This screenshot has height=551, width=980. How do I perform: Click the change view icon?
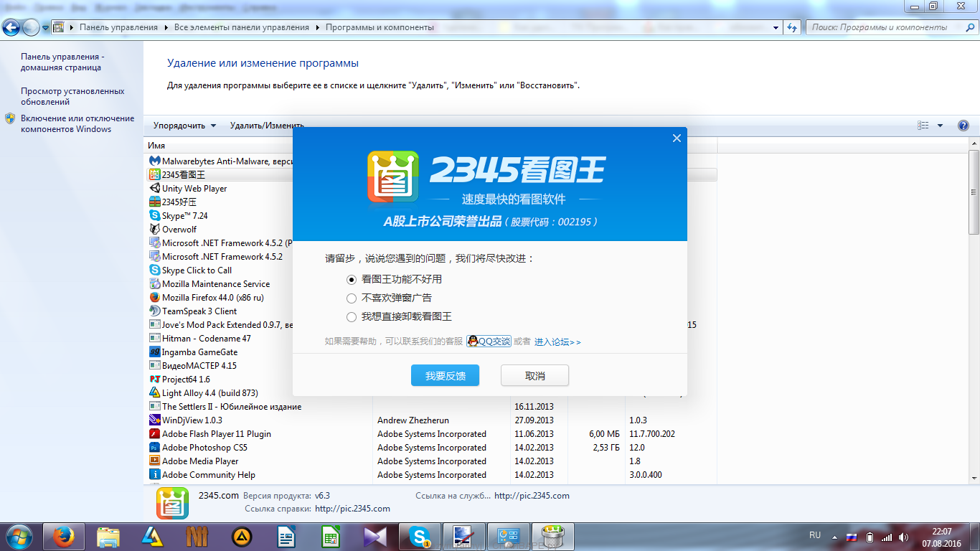923,126
